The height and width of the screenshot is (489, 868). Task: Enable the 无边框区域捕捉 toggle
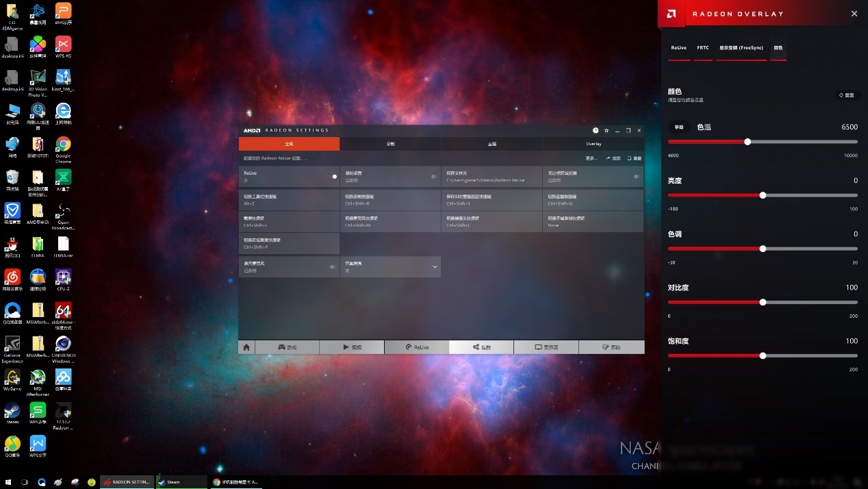click(x=637, y=177)
